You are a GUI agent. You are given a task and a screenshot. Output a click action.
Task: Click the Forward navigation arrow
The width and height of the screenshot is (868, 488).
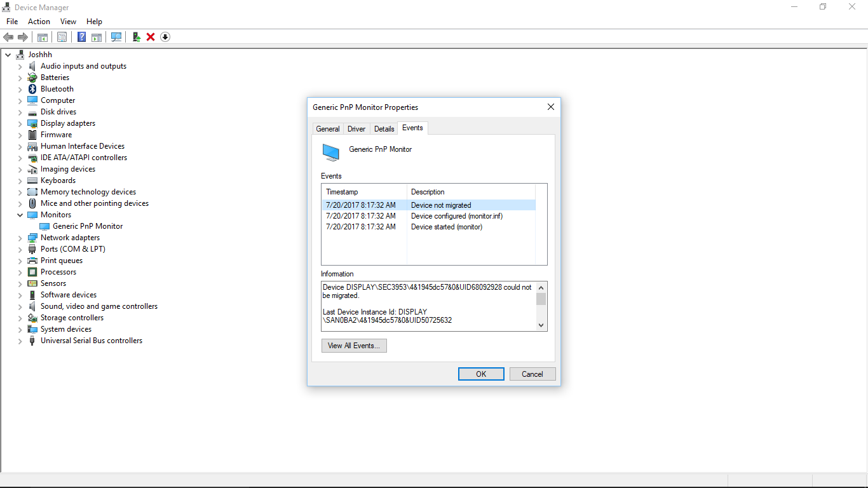point(23,36)
